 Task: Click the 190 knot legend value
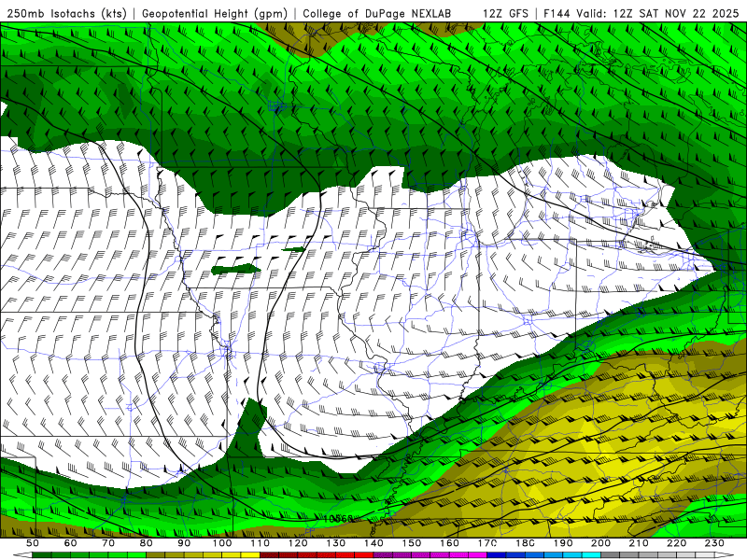click(563, 543)
